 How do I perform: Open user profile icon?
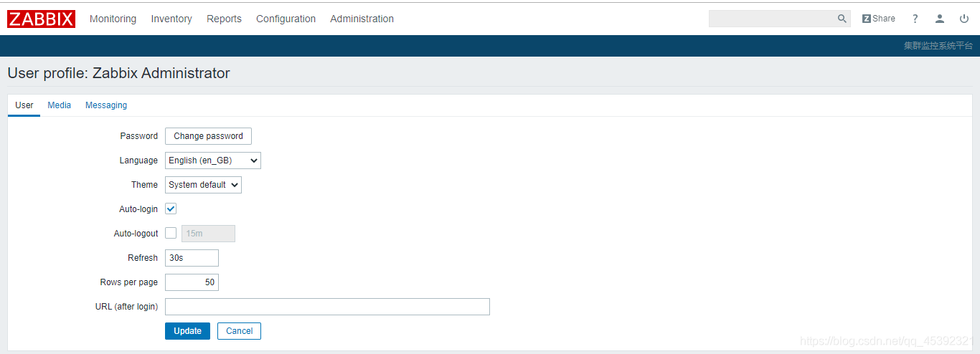coord(940,19)
